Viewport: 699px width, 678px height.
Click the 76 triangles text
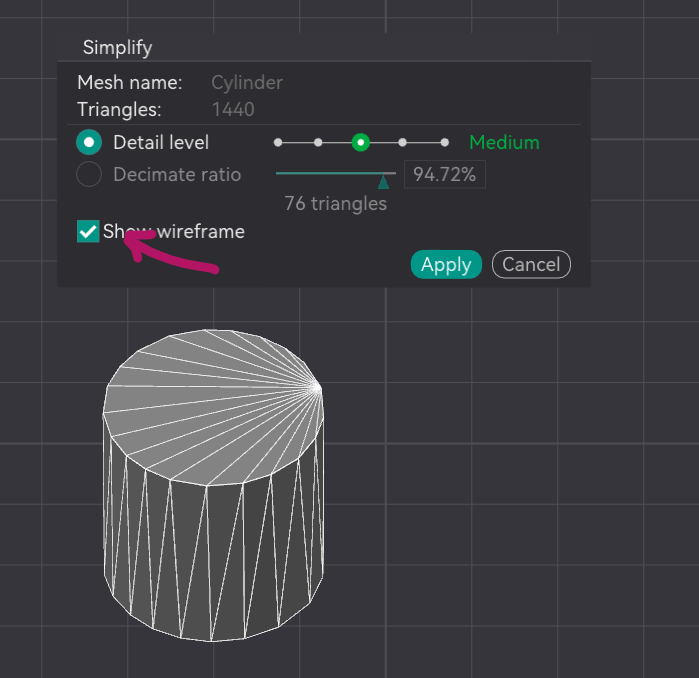pyautogui.click(x=335, y=204)
